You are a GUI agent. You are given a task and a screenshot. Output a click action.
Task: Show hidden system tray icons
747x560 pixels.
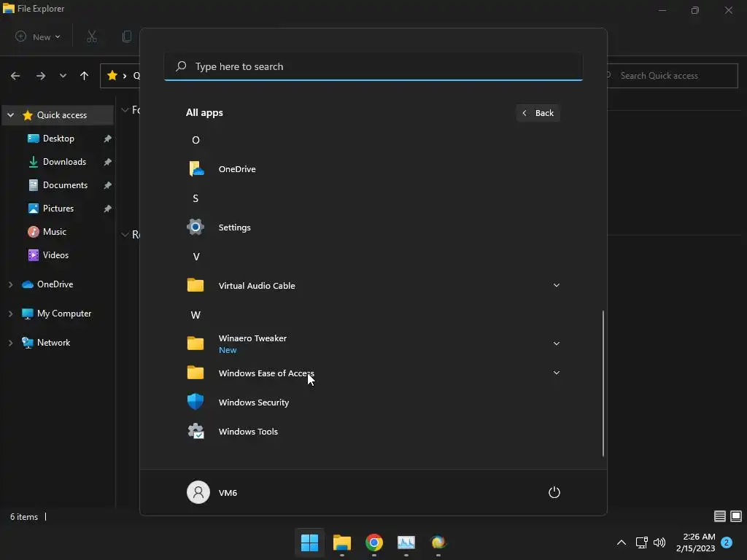point(622,542)
